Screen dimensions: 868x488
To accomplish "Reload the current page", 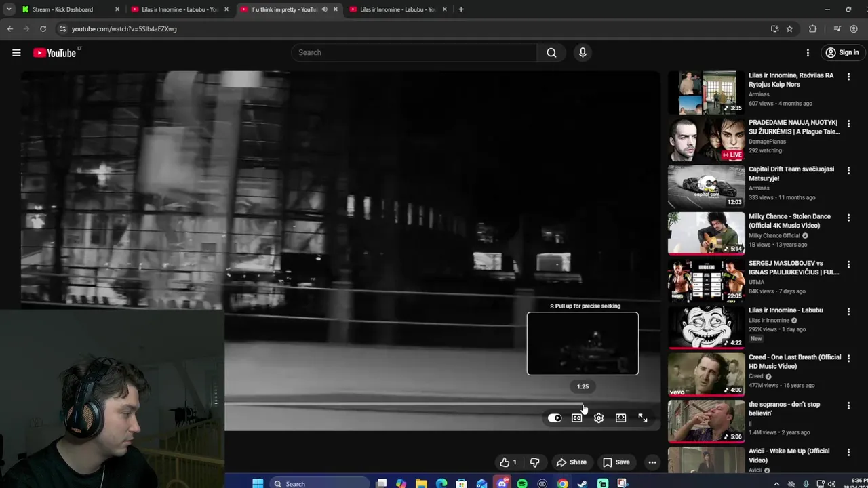I will point(43,28).
